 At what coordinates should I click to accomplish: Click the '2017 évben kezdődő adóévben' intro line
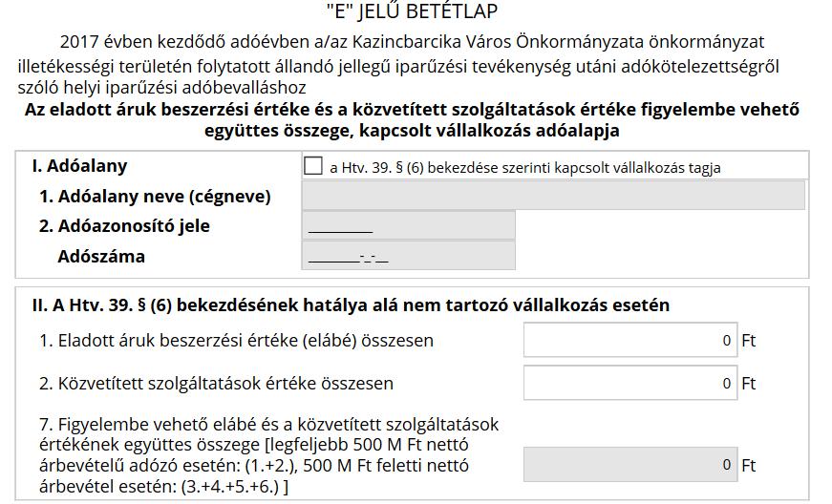tap(413, 41)
